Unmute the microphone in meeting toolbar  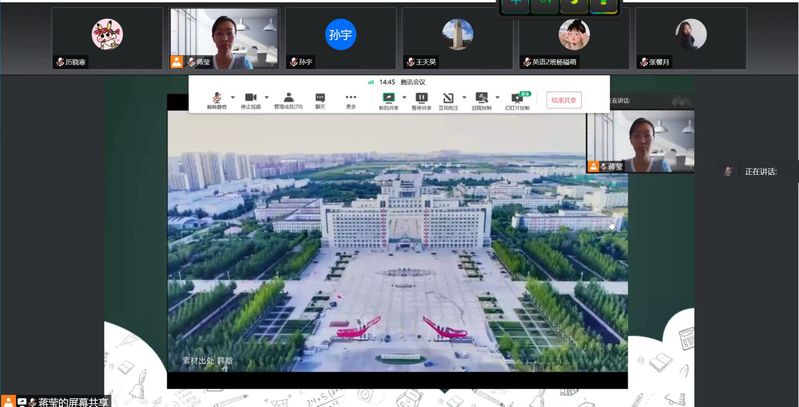[x=216, y=98]
